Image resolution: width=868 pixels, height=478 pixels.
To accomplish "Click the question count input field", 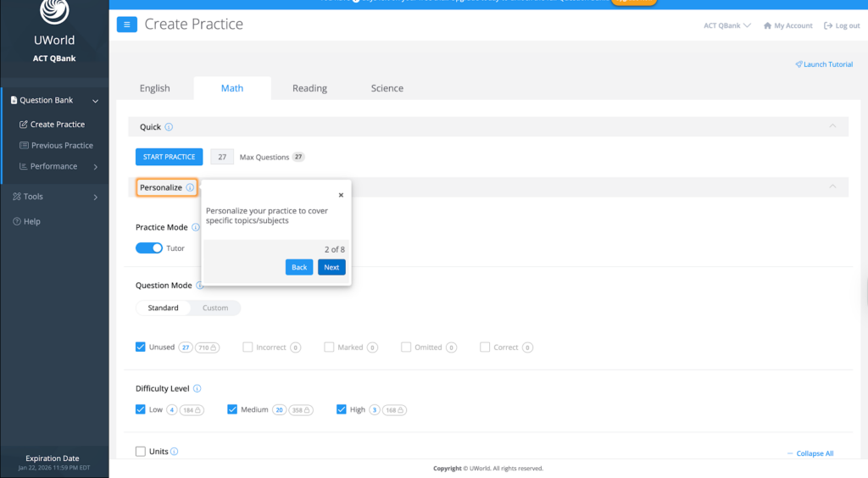I will click(222, 157).
